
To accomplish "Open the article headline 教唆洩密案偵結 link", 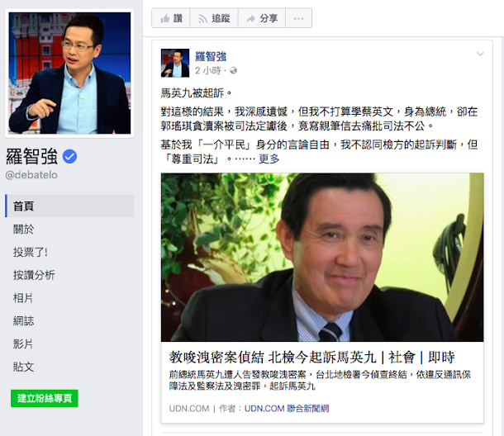I will pos(311,357).
